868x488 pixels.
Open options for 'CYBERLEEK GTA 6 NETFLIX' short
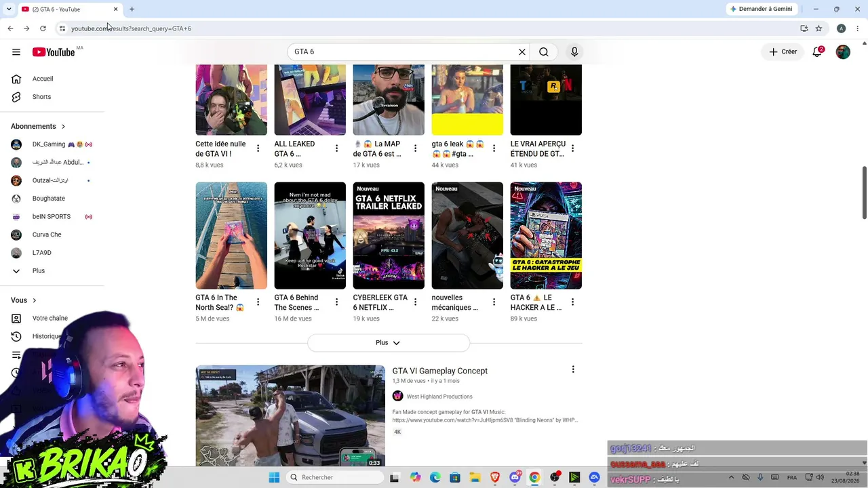tap(415, 302)
